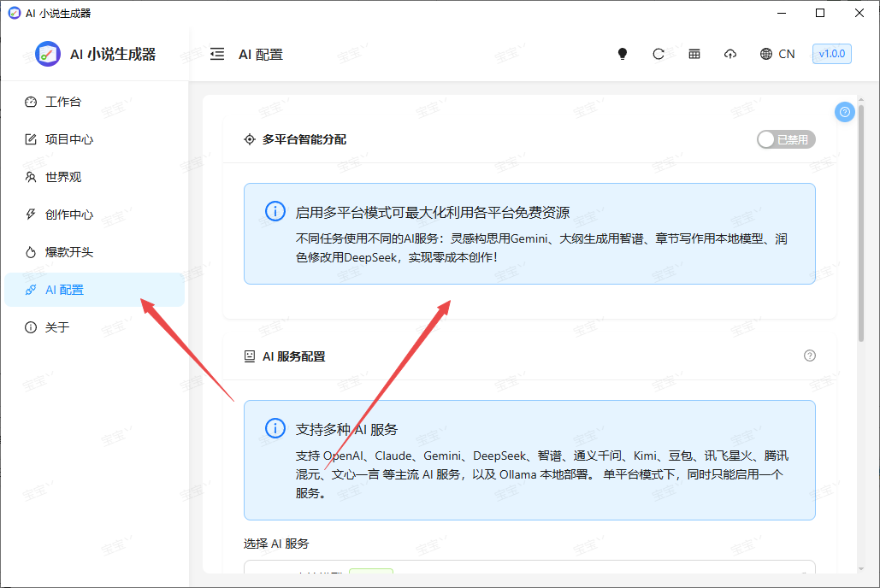Click help icon beside AI 服务配置
Viewport: 880px width, 588px height.
click(x=810, y=356)
